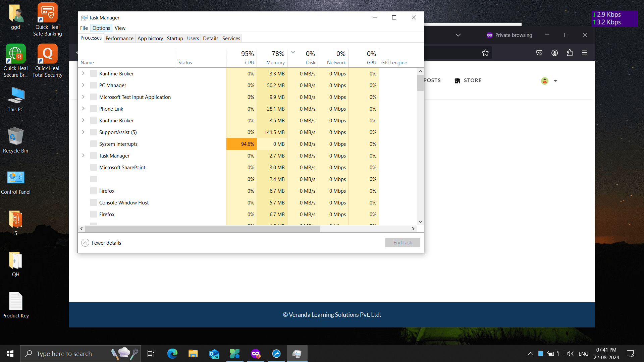Image resolution: width=644 pixels, height=362 pixels.
Task: Click the vertical scrollbar thumb in process list
Action: [420, 82]
